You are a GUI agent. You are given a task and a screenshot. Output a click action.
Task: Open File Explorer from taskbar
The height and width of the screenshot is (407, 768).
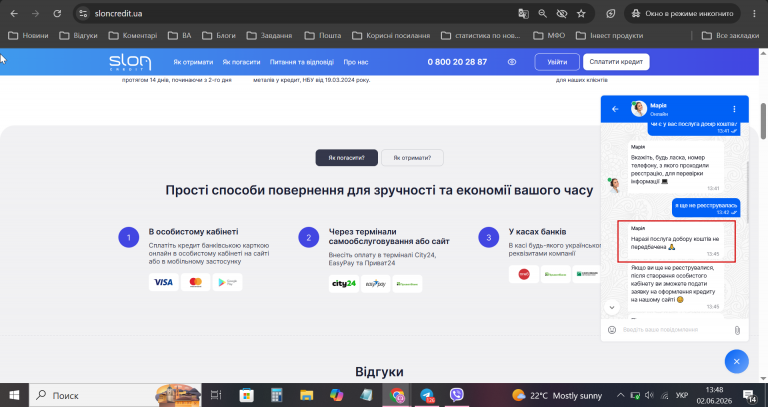pyautogui.click(x=307, y=395)
